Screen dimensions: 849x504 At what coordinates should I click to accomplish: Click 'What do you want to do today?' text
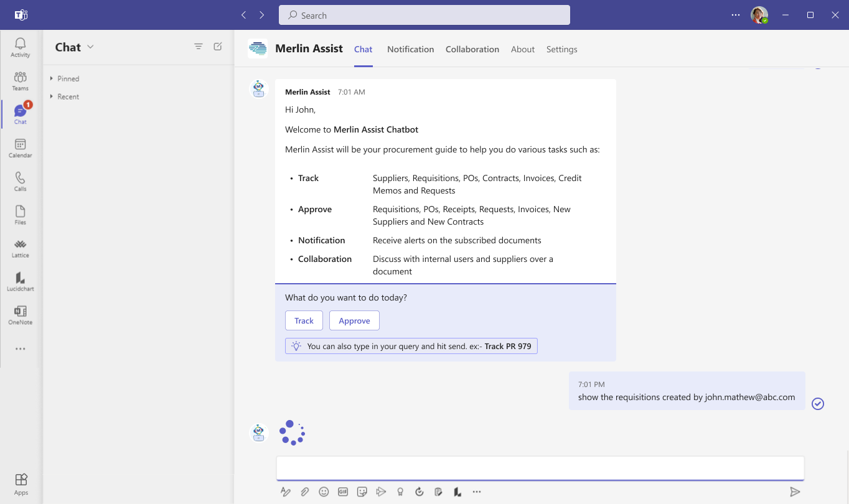coord(346,297)
